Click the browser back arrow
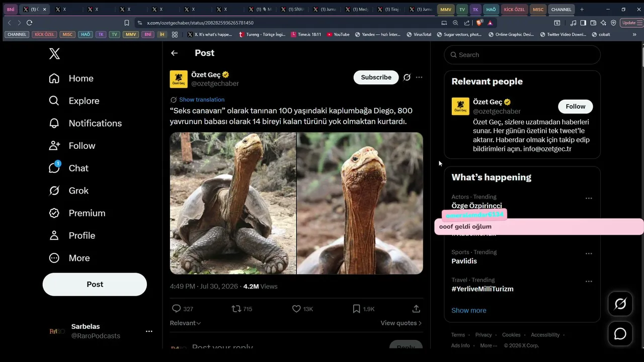 click(10, 23)
